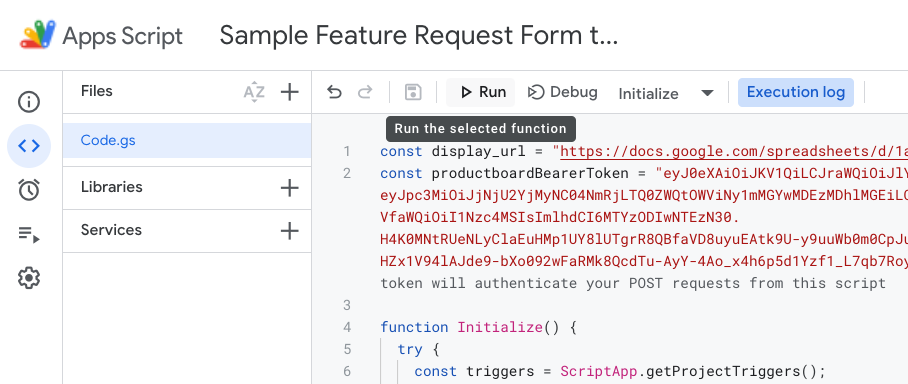Click the Apps Script logo

coord(38,35)
